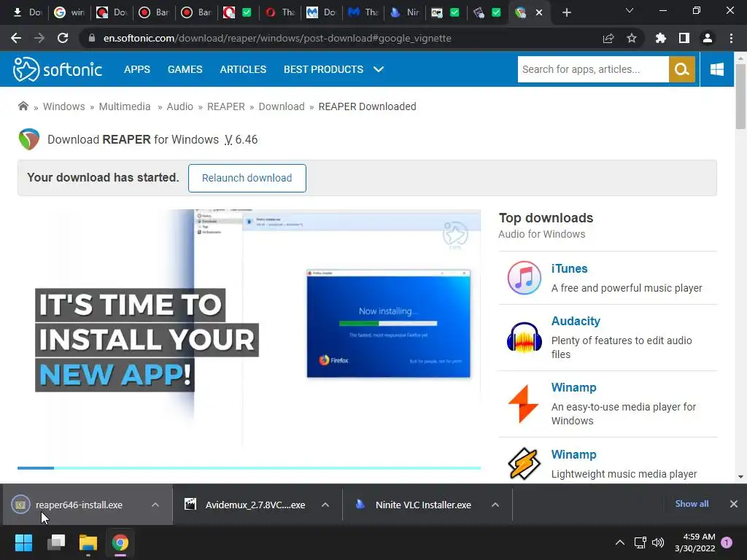Image resolution: width=747 pixels, height=560 pixels.
Task: Open the network tray icon
Action: 640,542
